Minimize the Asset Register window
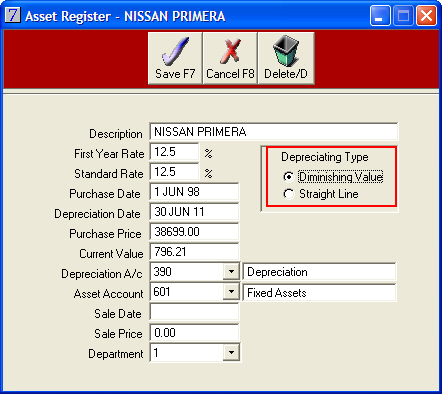This screenshot has height=394, width=442. coord(380,16)
